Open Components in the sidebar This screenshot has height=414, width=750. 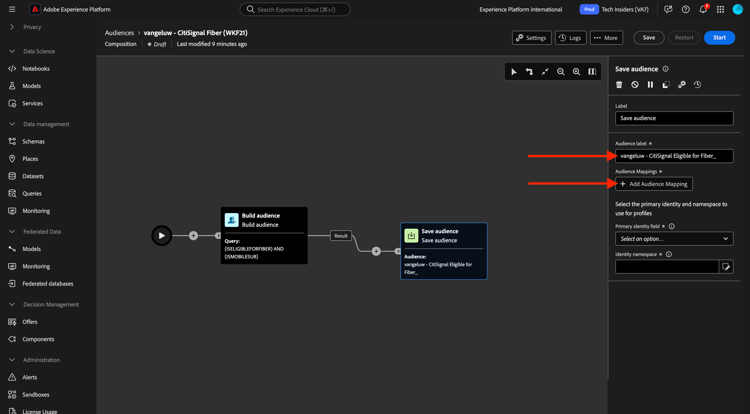38,339
